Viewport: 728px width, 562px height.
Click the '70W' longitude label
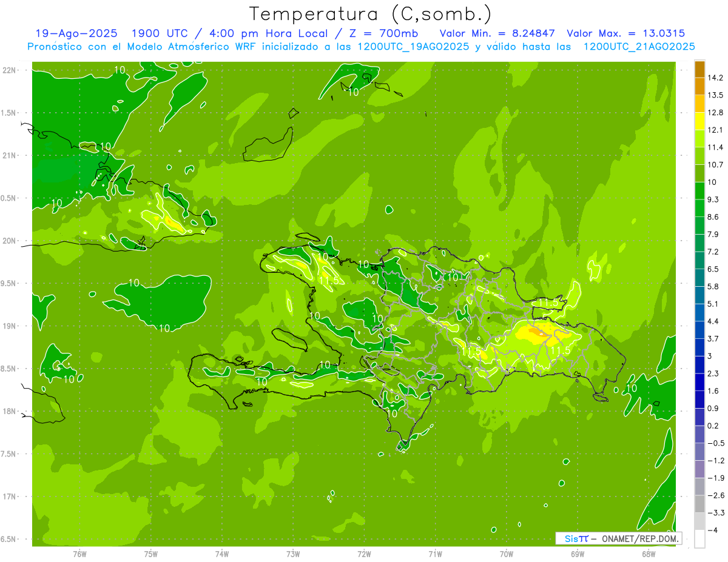(507, 554)
